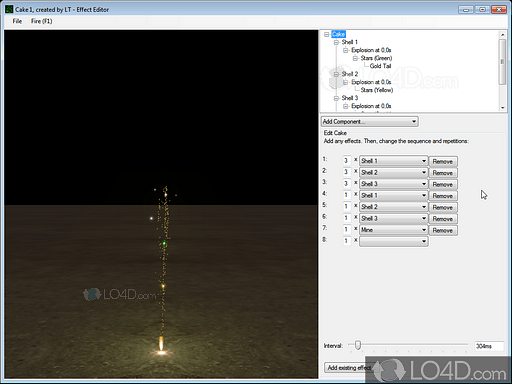Select Shell 2 in the tree
Viewport: 512px width, 384px height.
coord(350,74)
